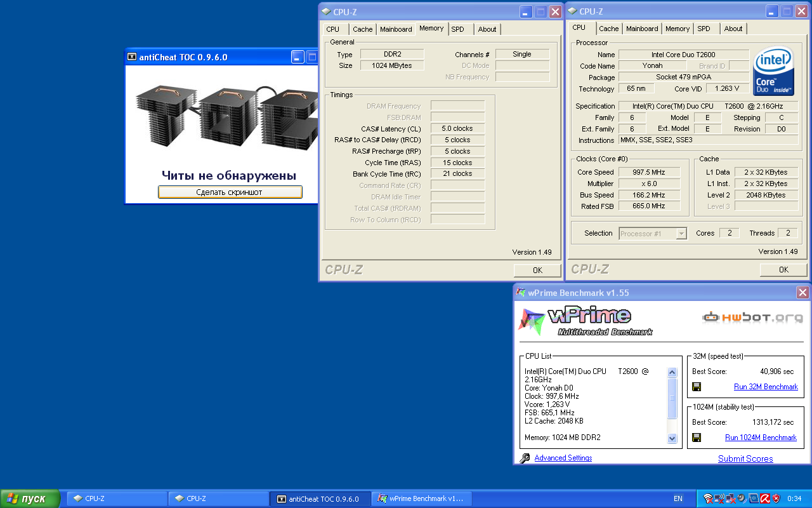Click the Security Center red shield tray icon

coord(776,498)
